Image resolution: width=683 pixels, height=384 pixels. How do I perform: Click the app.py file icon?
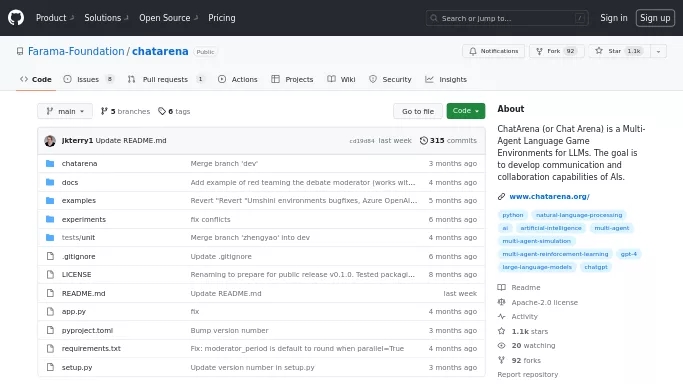point(50,312)
